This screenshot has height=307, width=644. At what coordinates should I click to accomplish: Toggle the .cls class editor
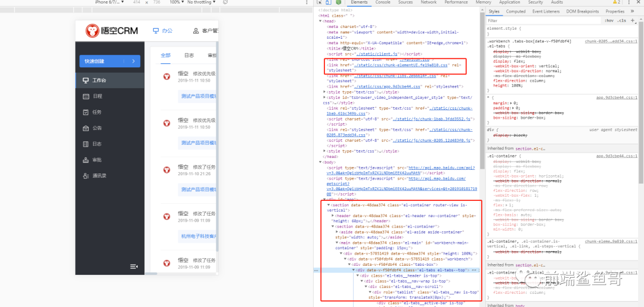tap(622, 20)
